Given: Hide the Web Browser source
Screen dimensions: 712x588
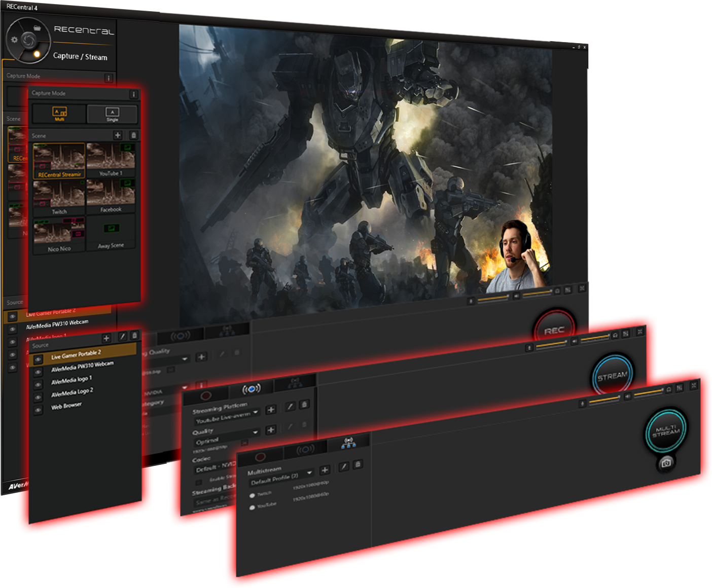Looking at the screenshot, I should click(x=38, y=411).
